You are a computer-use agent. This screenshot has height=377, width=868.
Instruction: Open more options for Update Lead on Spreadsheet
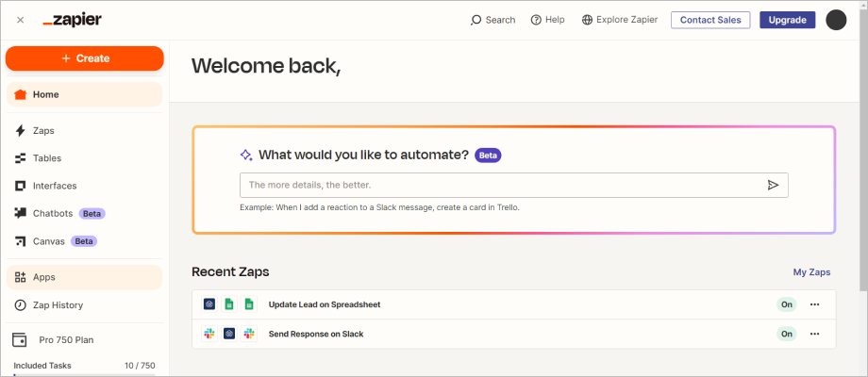[814, 304]
